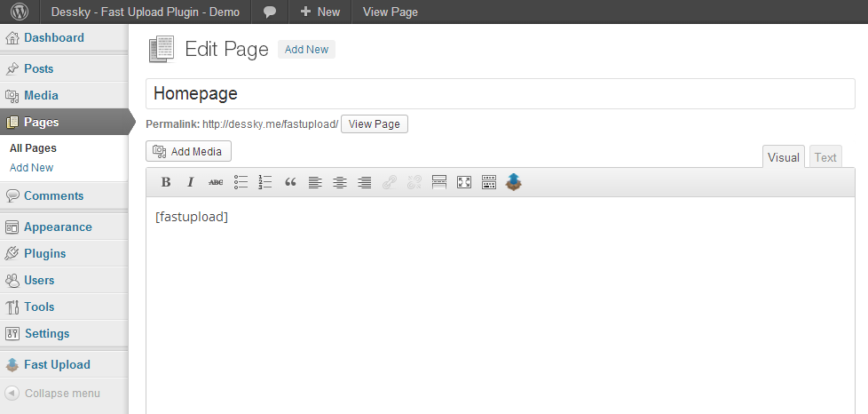Click the Add Media button

click(188, 151)
